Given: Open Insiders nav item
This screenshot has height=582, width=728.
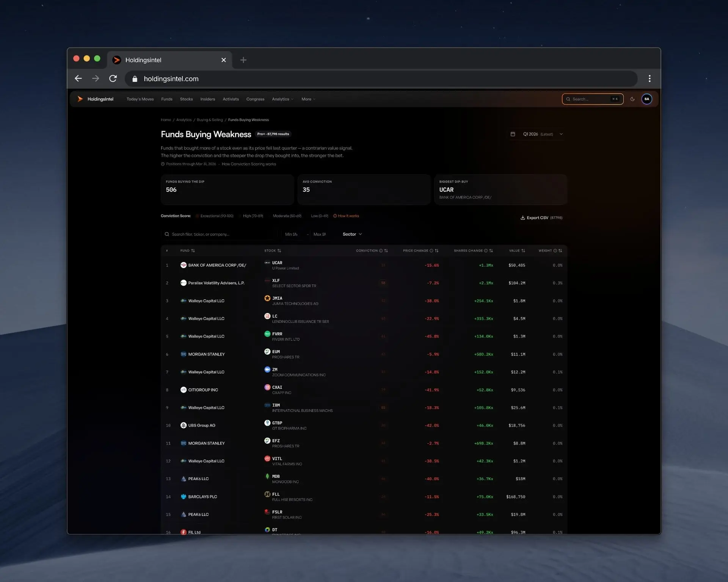Looking at the screenshot, I should tap(208, 99).
